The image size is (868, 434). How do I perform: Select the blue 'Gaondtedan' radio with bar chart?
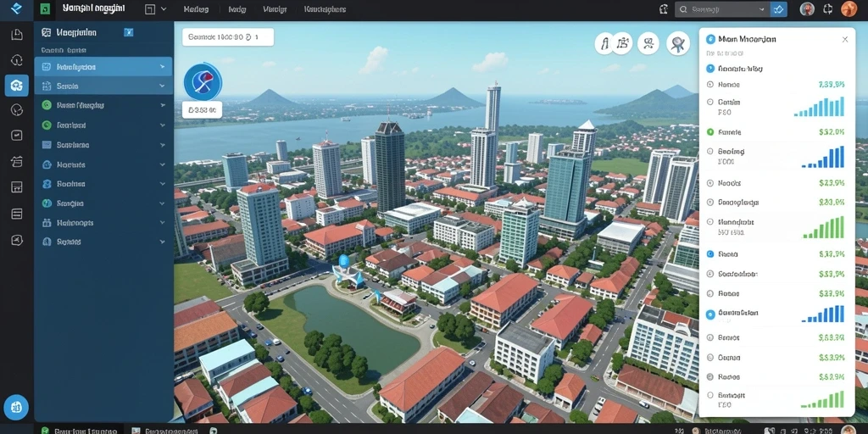(x=711, y=314)
